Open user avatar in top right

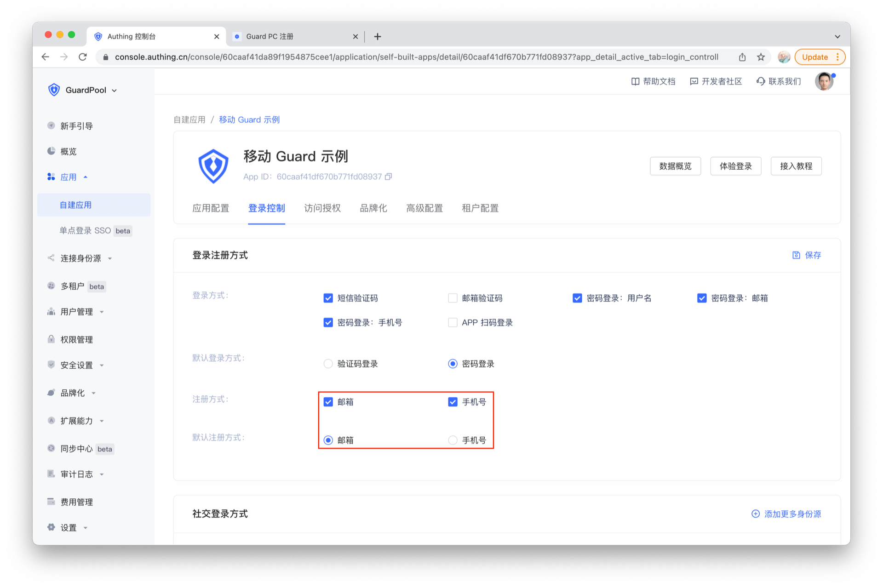pos(824,81)
